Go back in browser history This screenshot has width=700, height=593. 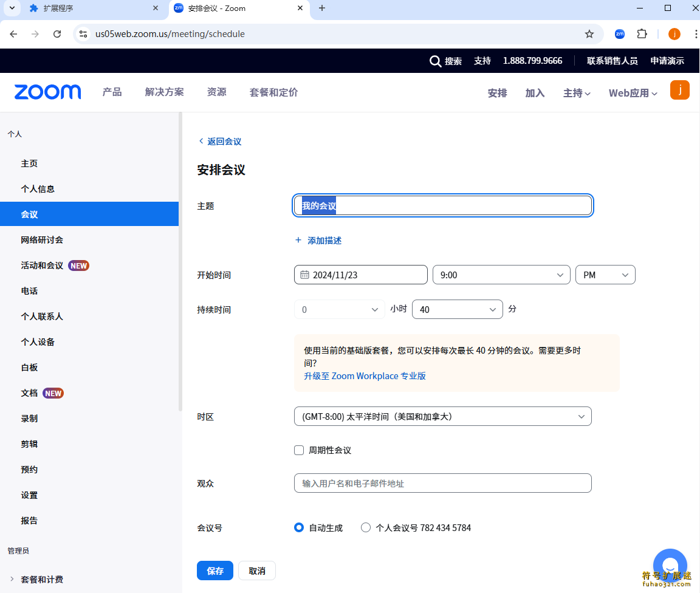[x=13, y=34]
